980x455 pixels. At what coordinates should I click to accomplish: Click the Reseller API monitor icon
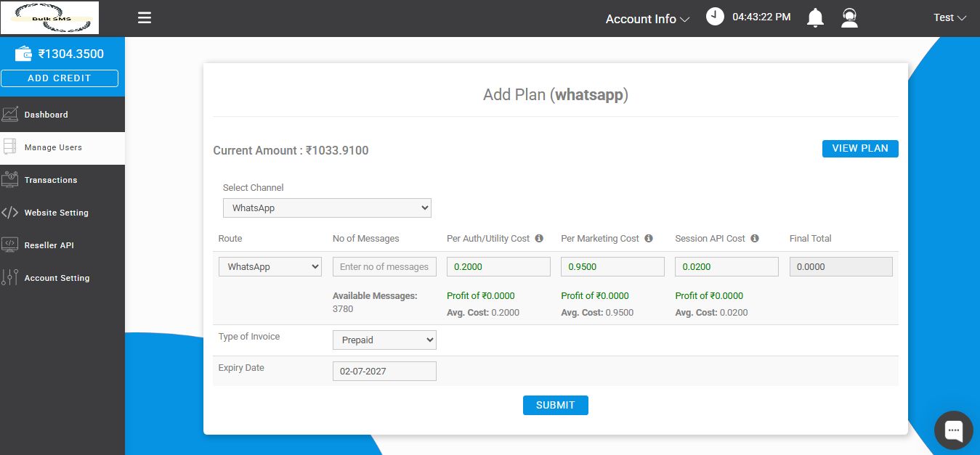10,245
